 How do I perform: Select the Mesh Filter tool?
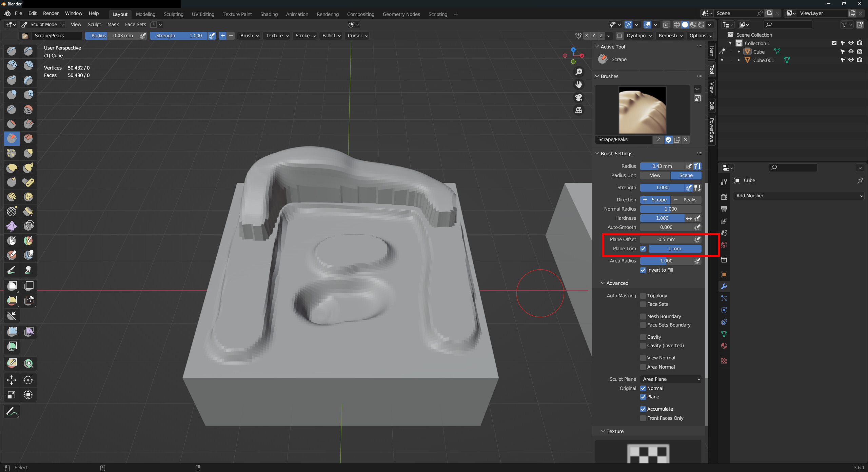pyautogui.click(x=12, y=332)
